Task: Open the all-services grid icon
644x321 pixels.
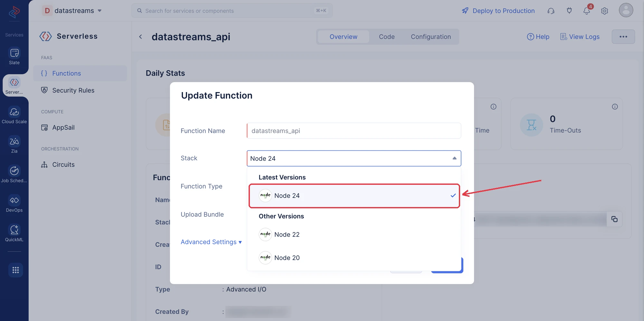Action: coord(15,270)
